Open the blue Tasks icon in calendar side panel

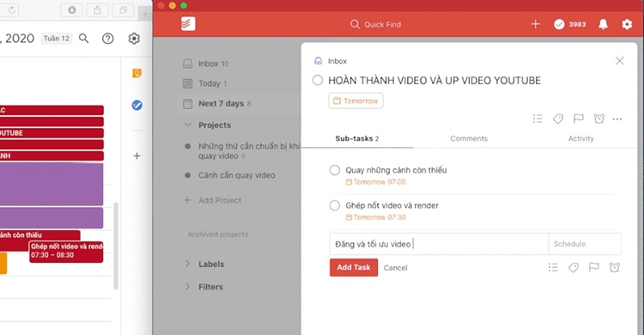click(x=137, y=106)
